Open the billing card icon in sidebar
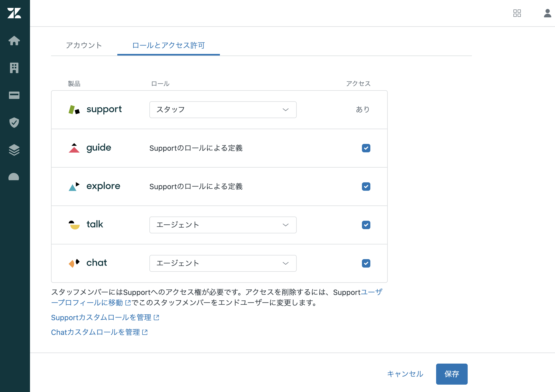 pyautogui.click(x=14, y=95)
